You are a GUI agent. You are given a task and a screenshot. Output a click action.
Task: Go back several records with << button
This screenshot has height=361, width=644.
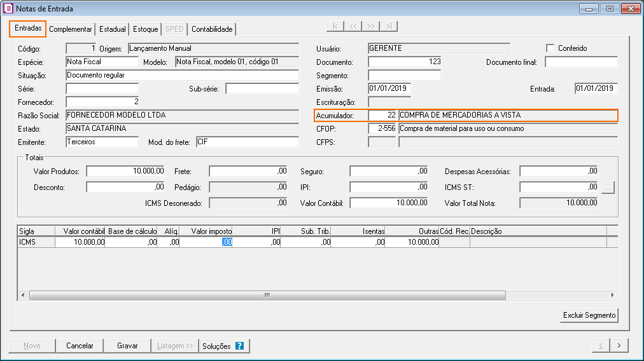pyautogui.click(x=353, y=26)
